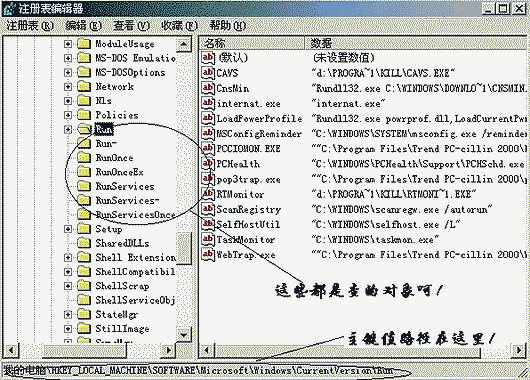The width and height of the screenshot is (530, 380).
Task: Click the "internat.exe" data cell
Action: point(348,103)
